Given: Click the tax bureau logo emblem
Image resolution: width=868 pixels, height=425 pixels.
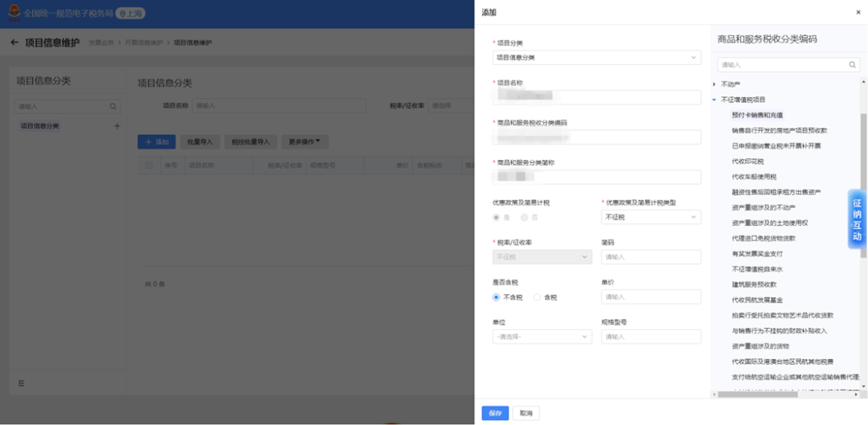Looking at the screenshot, I should [14, 13].
